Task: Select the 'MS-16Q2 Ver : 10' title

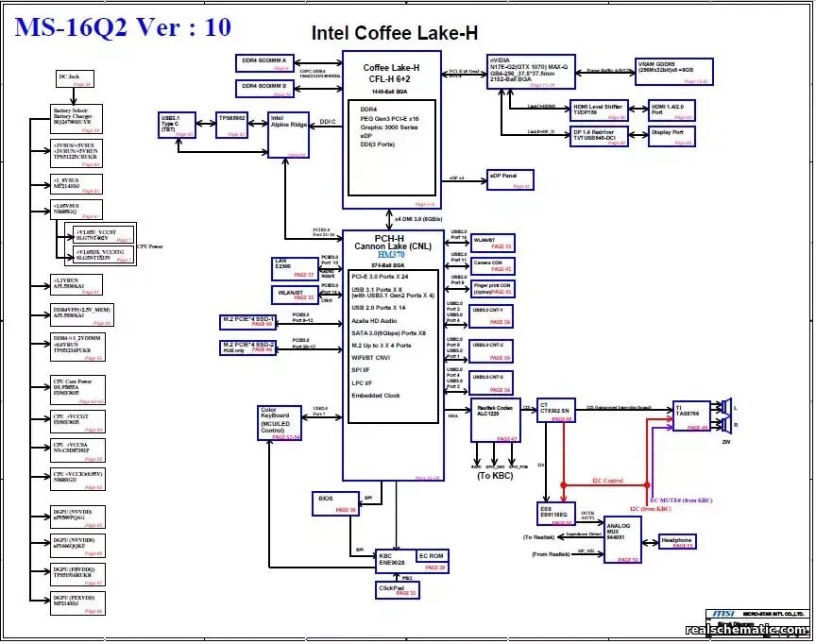Action: click(123, 27)
